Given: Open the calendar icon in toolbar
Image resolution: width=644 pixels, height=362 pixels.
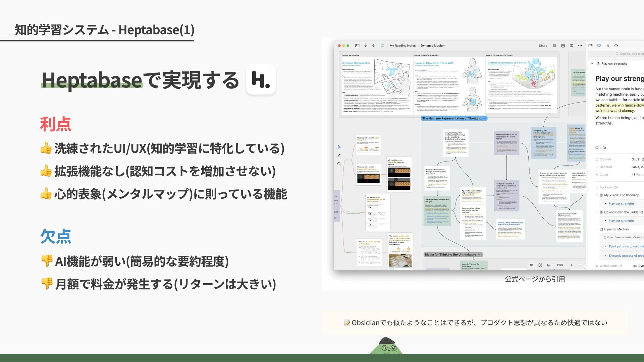Looking at the screenshot, I should [x=563, y=46].
